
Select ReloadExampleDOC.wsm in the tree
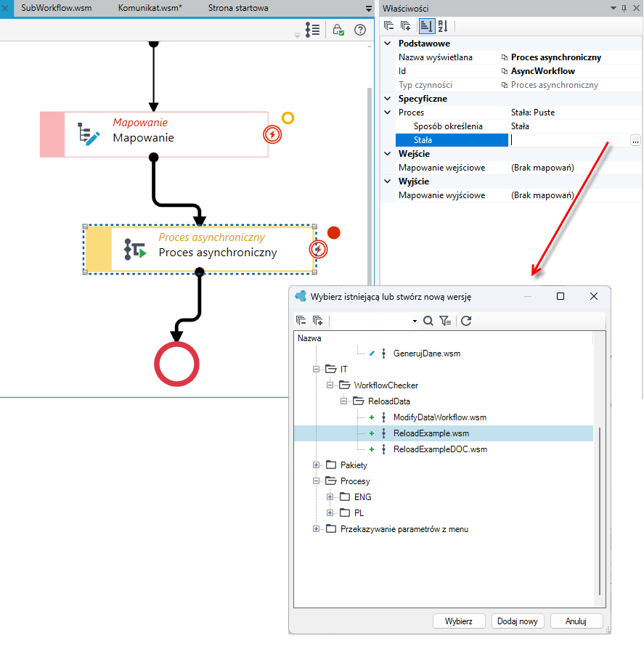tap(441, 449)
